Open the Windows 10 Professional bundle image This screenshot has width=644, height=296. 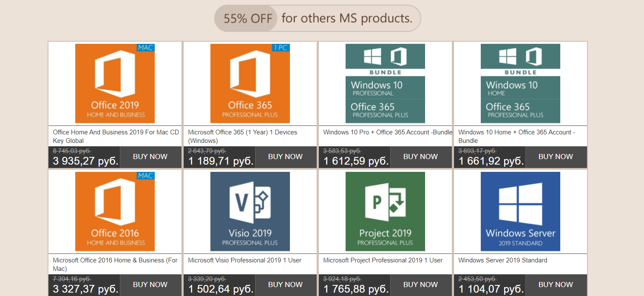(385, 83)
